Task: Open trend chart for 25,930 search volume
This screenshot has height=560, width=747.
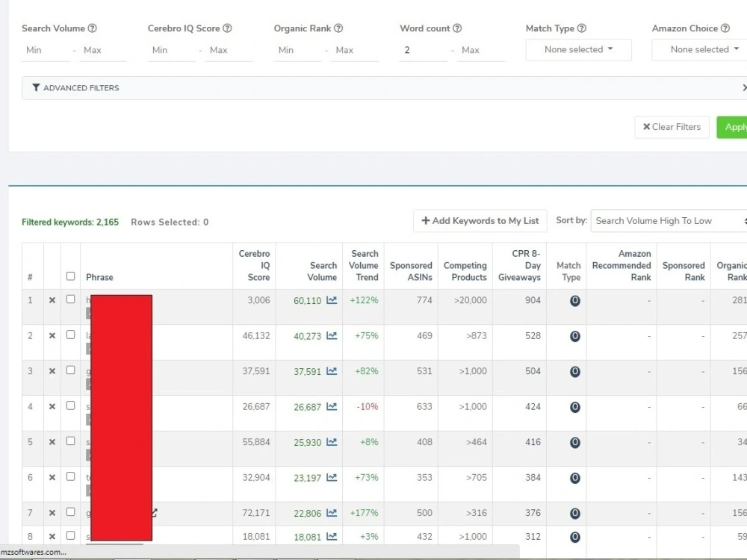Action: (332, 442)
